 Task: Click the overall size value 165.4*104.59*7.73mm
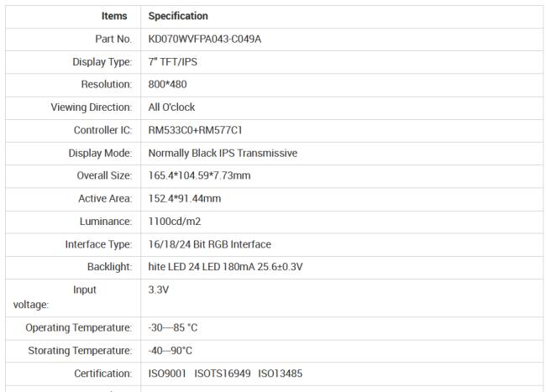[x=200, y=176]
